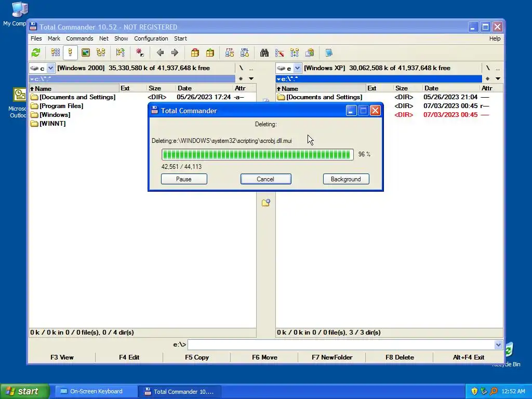Open file search binoculars icon
This screenshot has height=399, width=532.
pyautogui.click(x=264, y=52)
